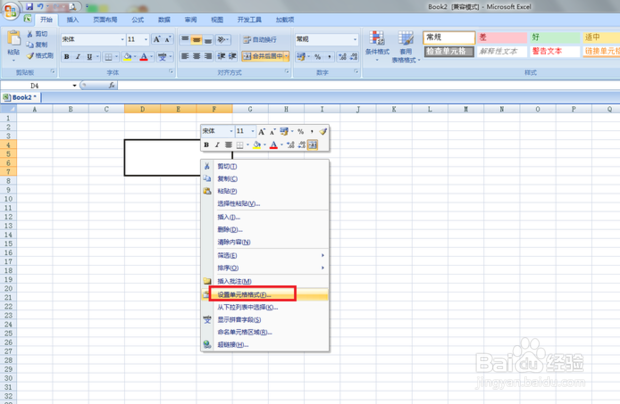Toggle Bold in the ribbon font group
620x404 pixels.
(66, 57)
